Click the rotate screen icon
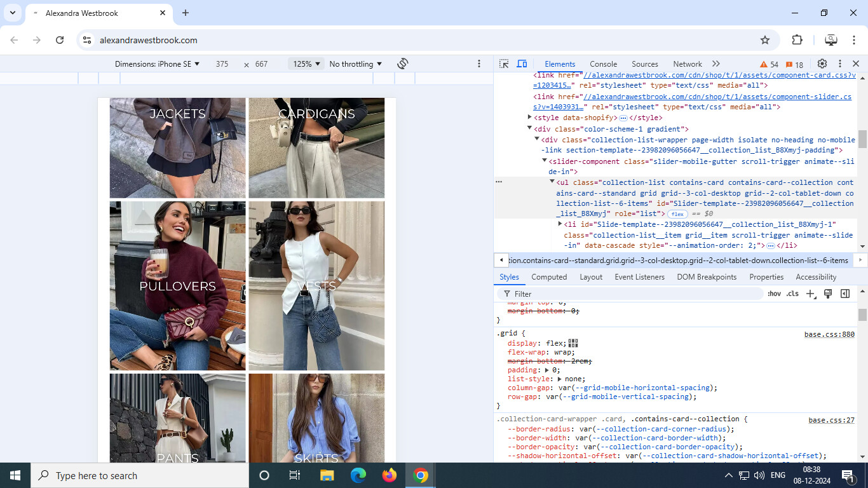The image size is (868, 488). click(x=402, y=64)
